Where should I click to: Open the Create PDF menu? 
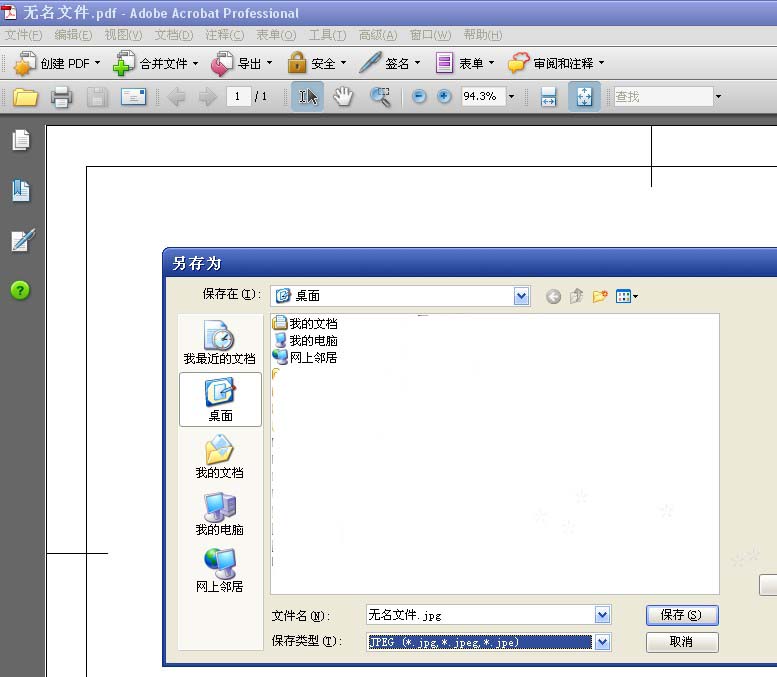point(56,63)
